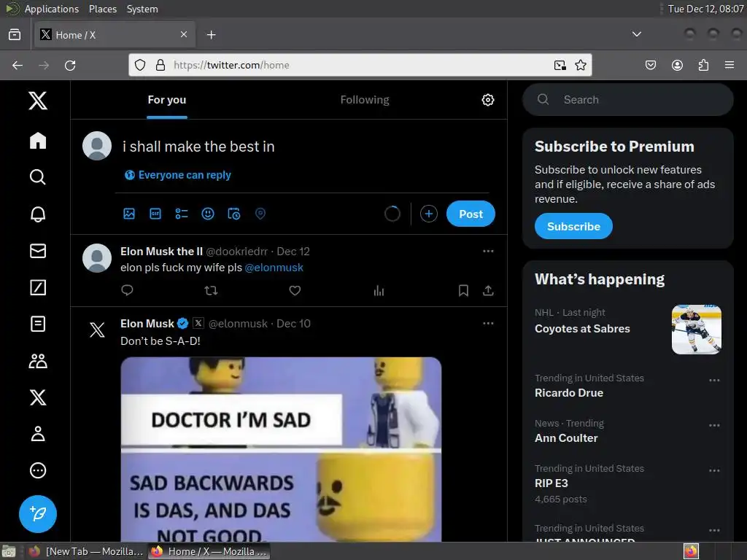Schedule the post with calendar icon
The height and width of the screenshot is (560, 747).
[234, 214]
